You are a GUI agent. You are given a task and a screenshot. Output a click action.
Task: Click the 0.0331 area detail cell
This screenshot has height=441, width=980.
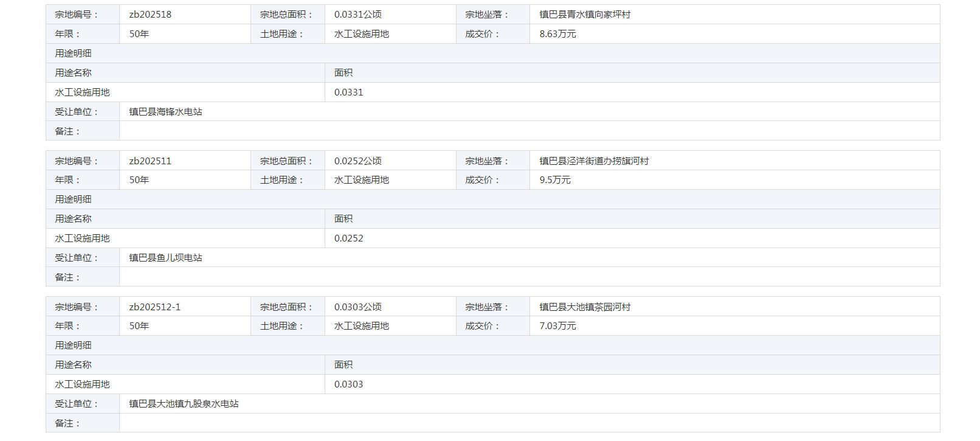click(348, 92)
